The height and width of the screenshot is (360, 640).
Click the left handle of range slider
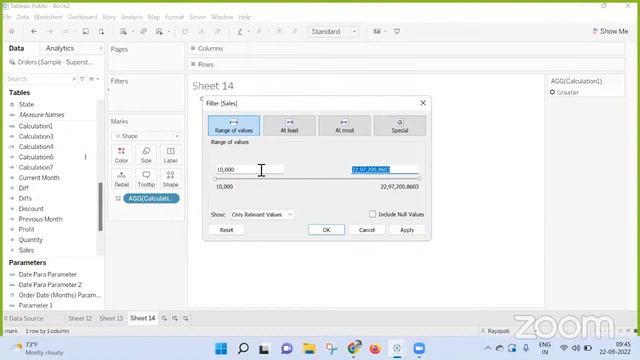(215, 179)
